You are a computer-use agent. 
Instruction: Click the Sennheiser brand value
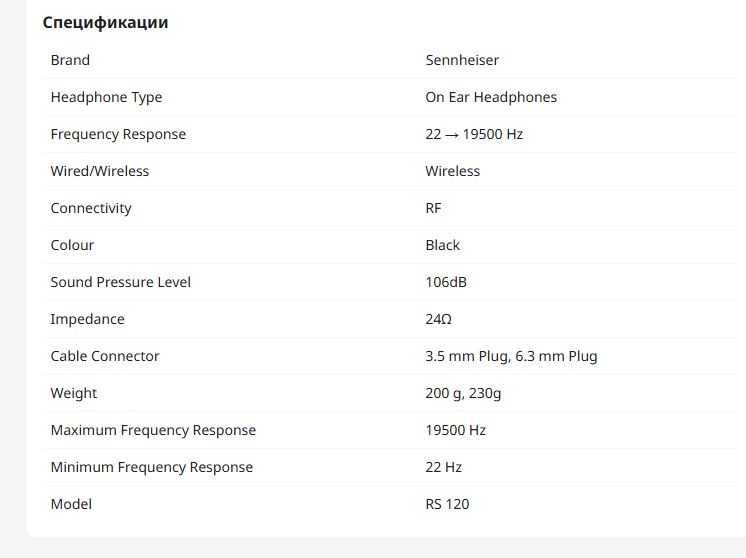tap(462, 60)
